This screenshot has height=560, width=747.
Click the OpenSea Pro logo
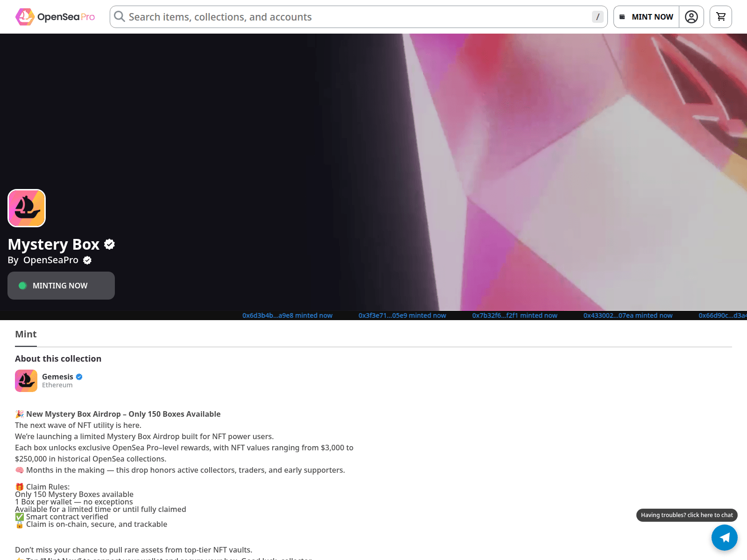point(55,17)
